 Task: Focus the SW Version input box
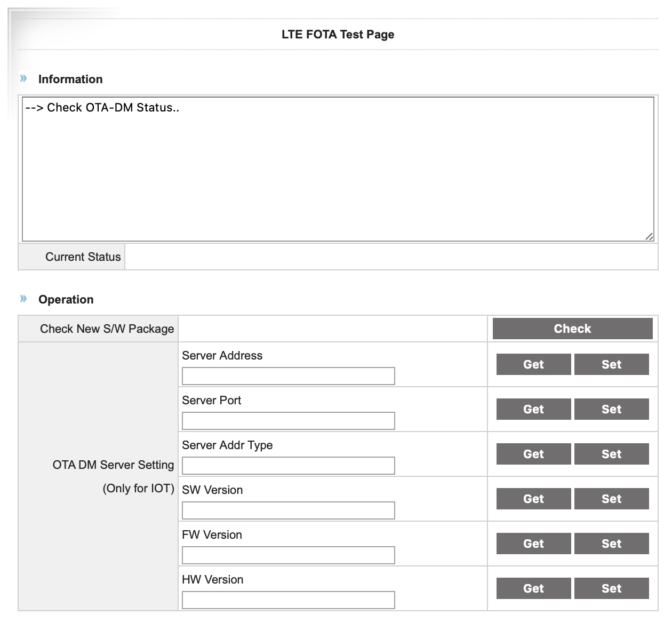tap(288, 510)
